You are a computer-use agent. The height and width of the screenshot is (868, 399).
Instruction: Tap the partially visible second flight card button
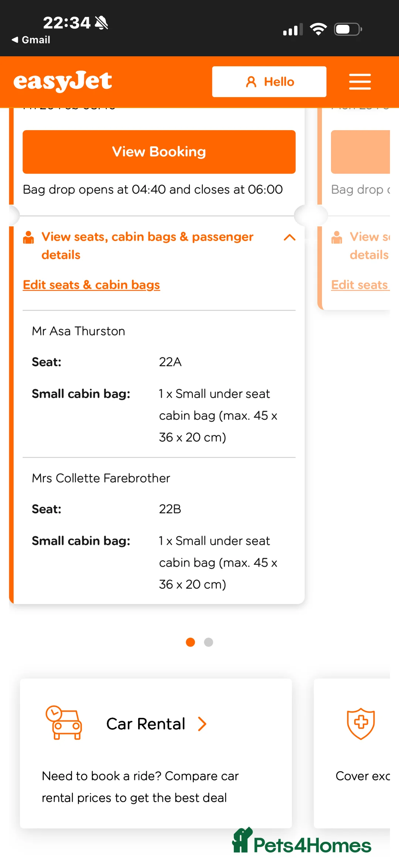pyautogui.click(x=360, y=152)
